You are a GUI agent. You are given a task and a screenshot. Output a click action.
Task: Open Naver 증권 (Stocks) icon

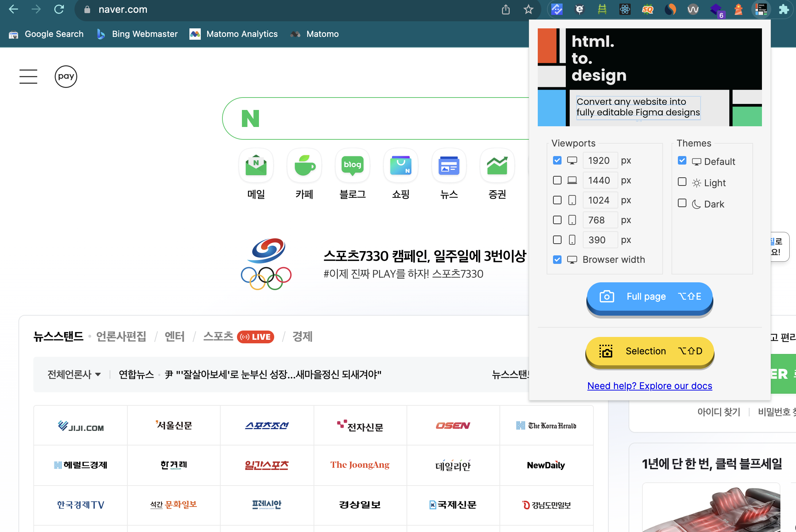497,165
